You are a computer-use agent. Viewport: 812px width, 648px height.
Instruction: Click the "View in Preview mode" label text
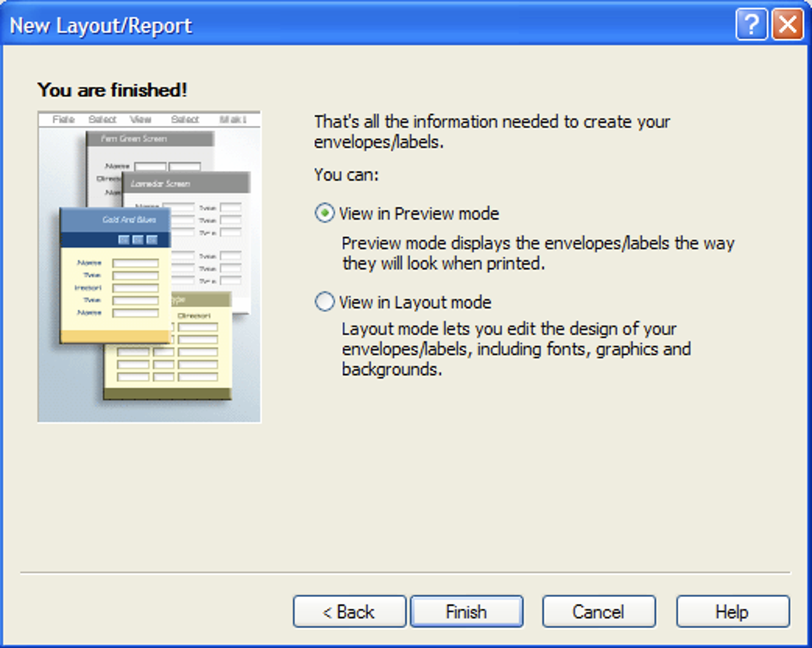click(x=419, y=213)
